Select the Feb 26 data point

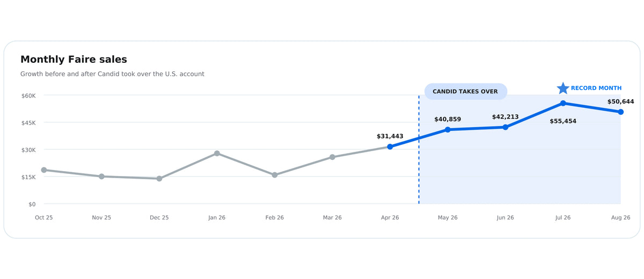[275, 175]
